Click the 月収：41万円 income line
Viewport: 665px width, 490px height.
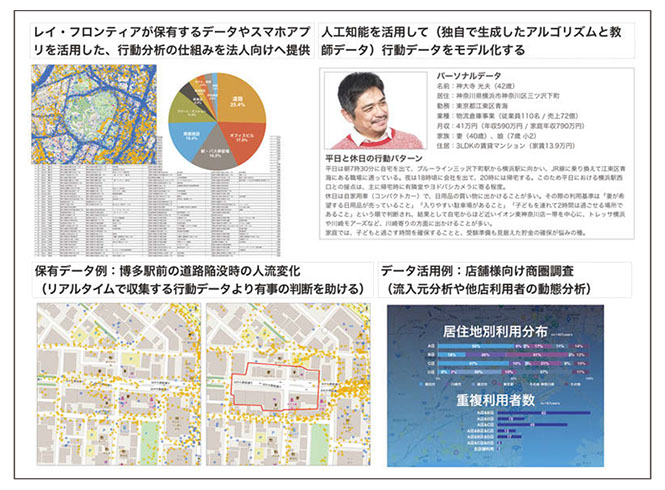coord(511,126)
